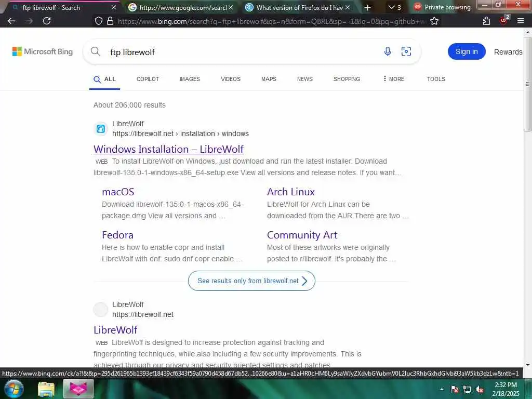532x399 pixels.
Task: Open a new tab with the plus button
Action: click(x=367, y=7)
